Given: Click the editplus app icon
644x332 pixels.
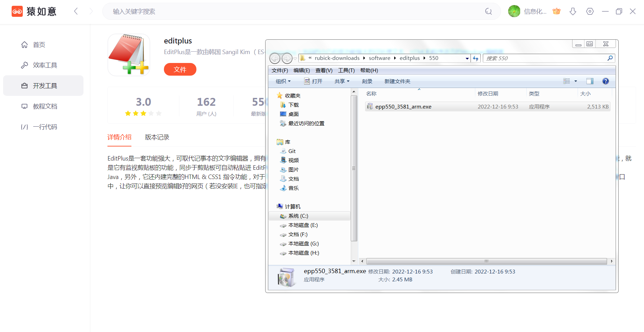Looking at the screenshot, I should [x=129, y=55].
